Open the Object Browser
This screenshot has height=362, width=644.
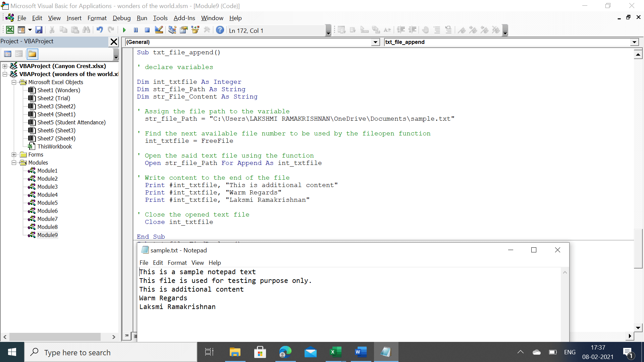tap(195, 30)
